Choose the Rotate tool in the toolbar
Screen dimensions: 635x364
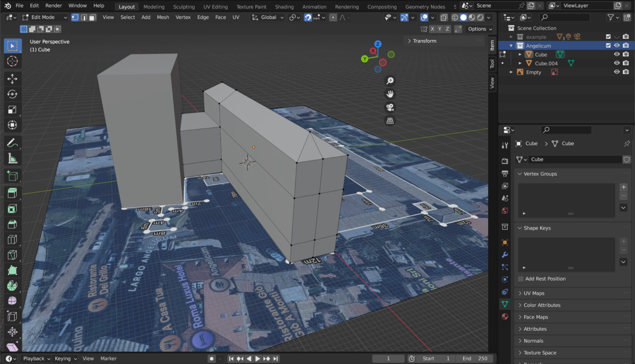point(12,94)
